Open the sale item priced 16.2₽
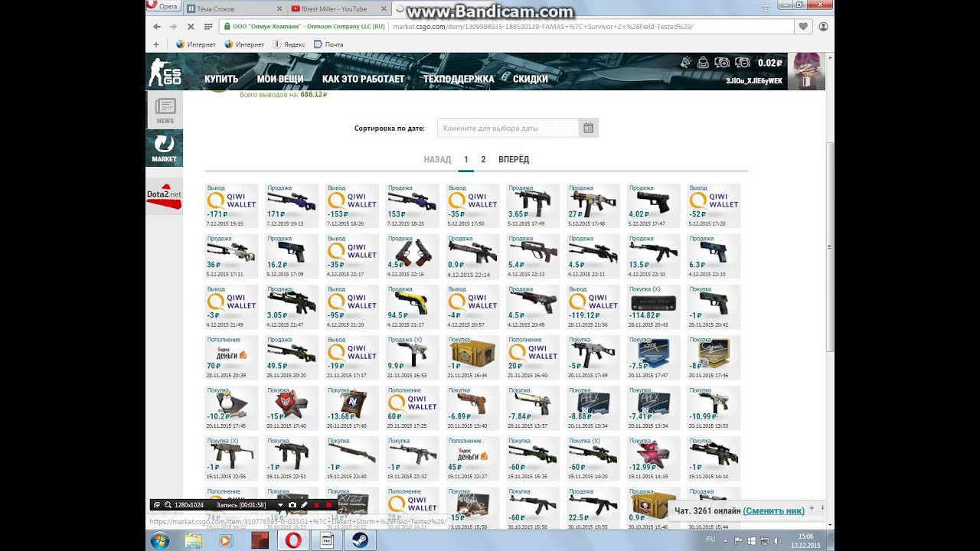Screen dimensions: 980x551 click(292, 256)
